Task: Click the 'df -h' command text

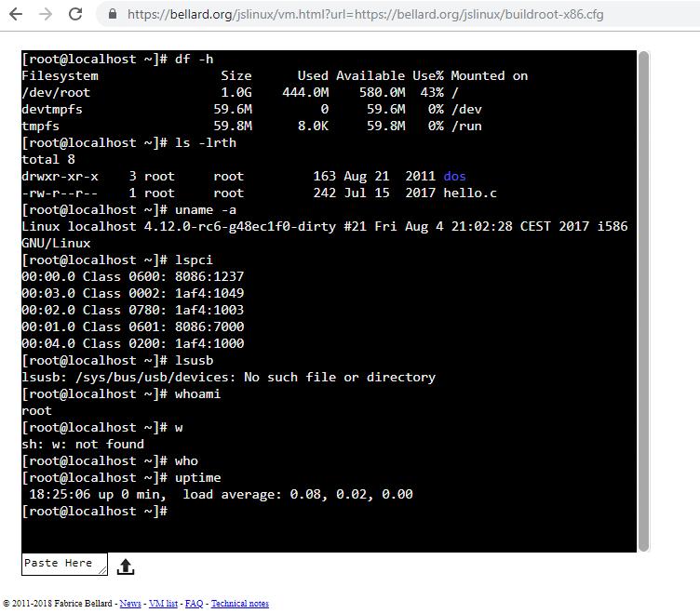Action: [x=194, y=59]
